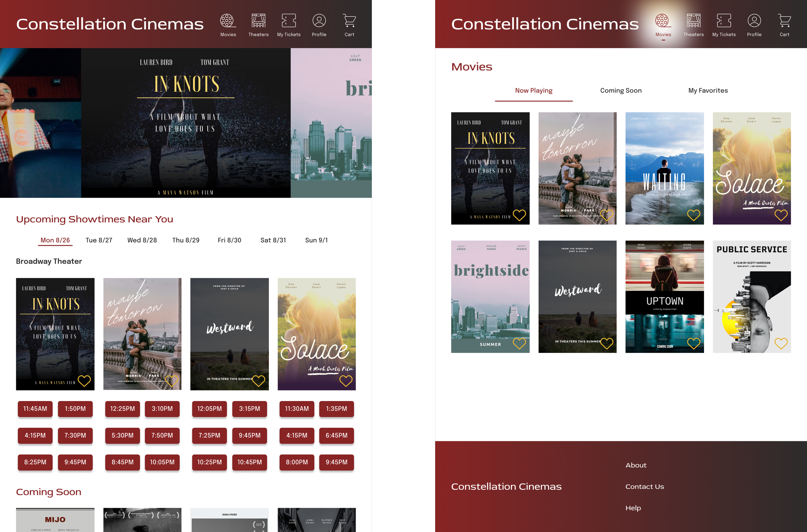The height and width of the screenshot is (532, 807).
Task: Open Cart icon in left header
Action: 349,21
